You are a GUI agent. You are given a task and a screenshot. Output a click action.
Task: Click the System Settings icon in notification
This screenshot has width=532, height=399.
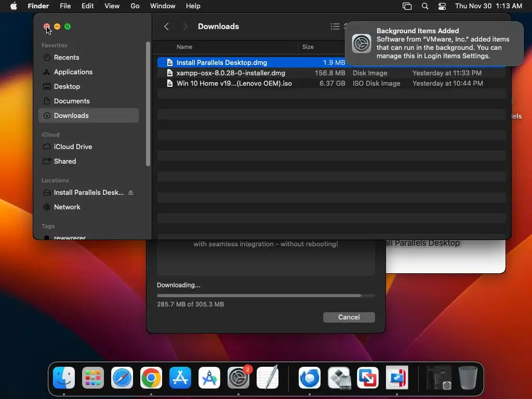362,44
